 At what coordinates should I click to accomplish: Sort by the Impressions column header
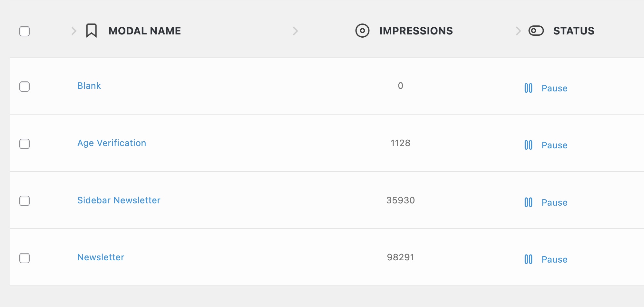tap(416, 31)
